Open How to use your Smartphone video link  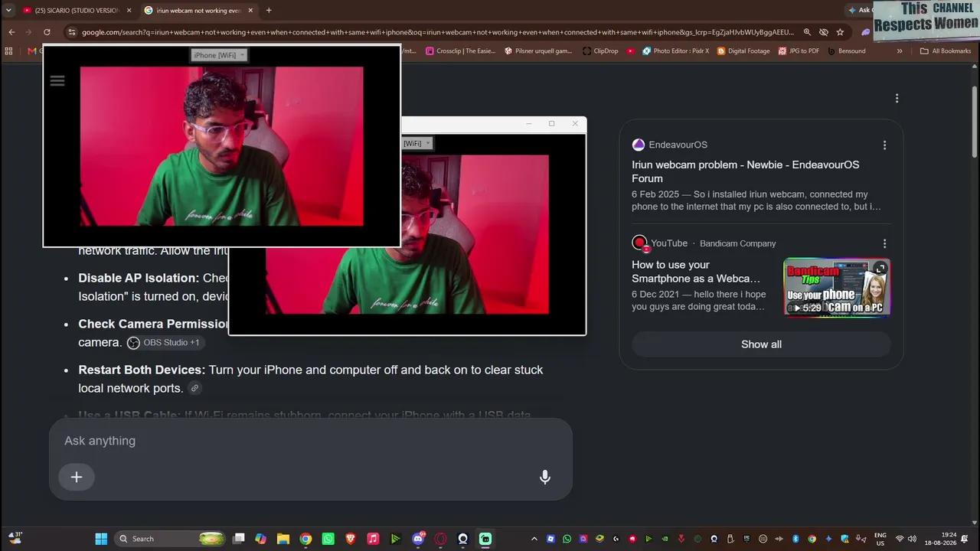click(x=696, y=272)
